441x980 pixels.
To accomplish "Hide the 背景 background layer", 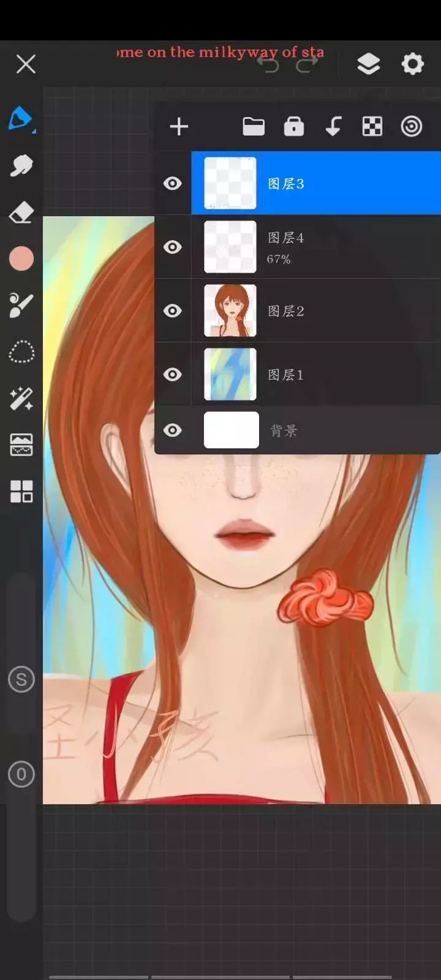I will 173,430.
